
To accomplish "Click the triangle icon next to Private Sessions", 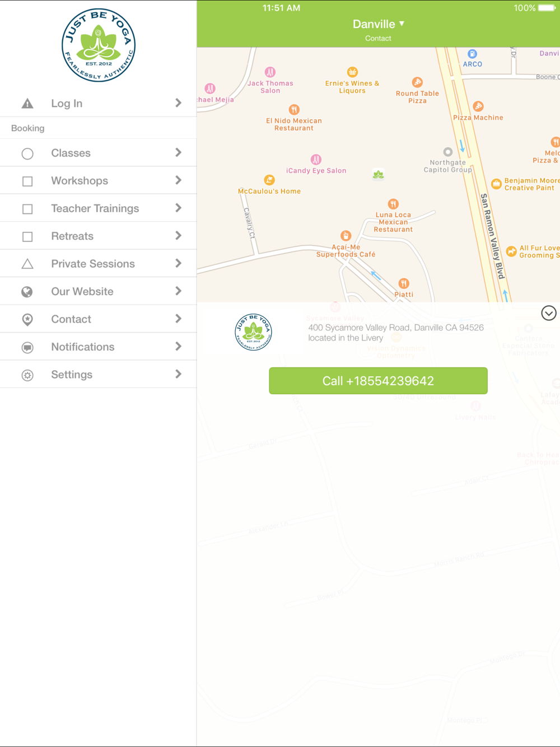I will 27,264.
